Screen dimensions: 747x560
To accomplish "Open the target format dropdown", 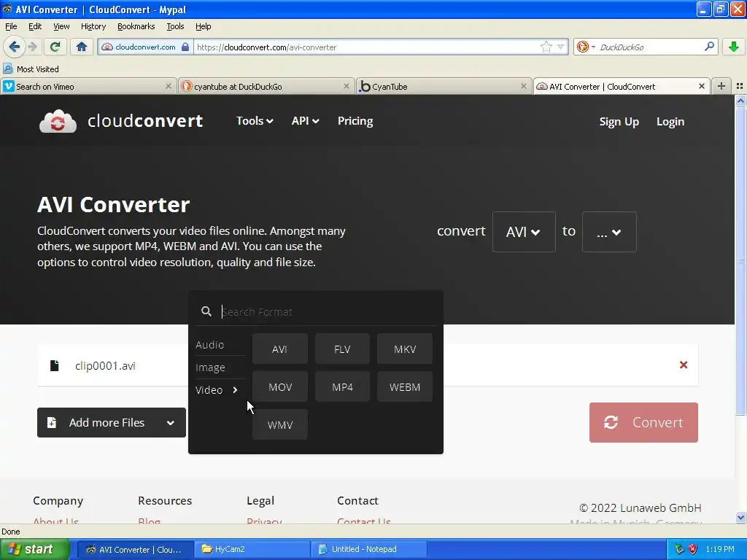I will (x=609, y=232).
